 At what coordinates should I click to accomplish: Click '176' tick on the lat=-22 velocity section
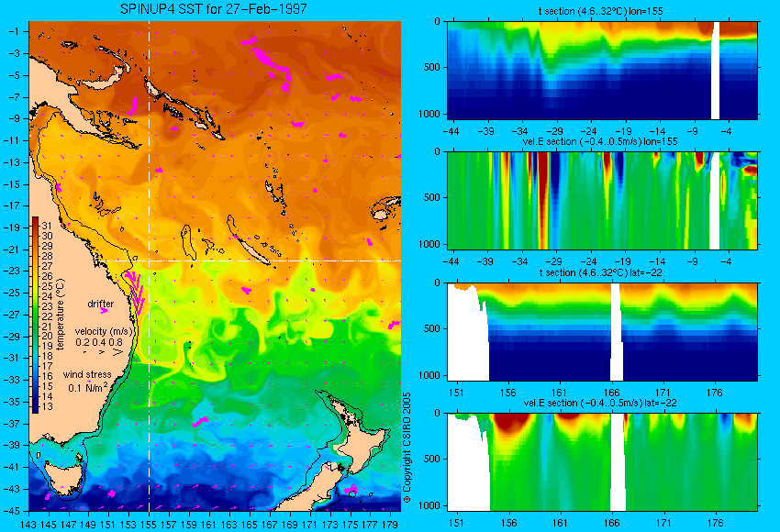715,523
